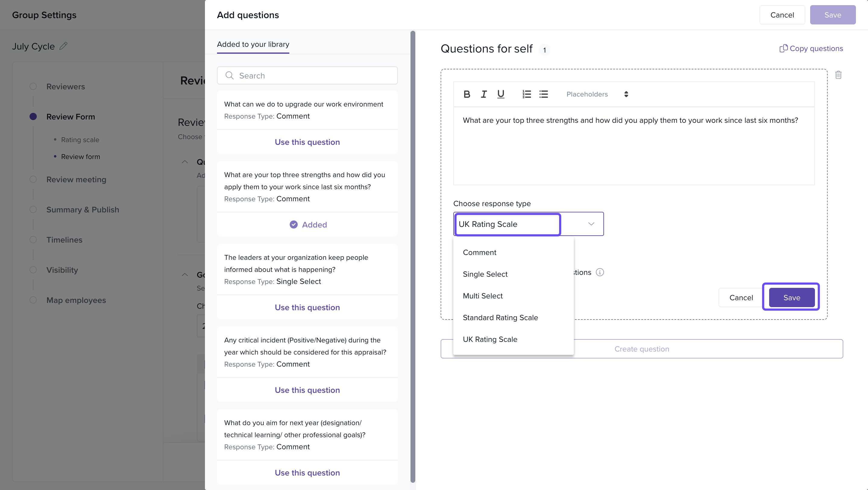Select the Reviewers step radio circle

pos(33,86)
